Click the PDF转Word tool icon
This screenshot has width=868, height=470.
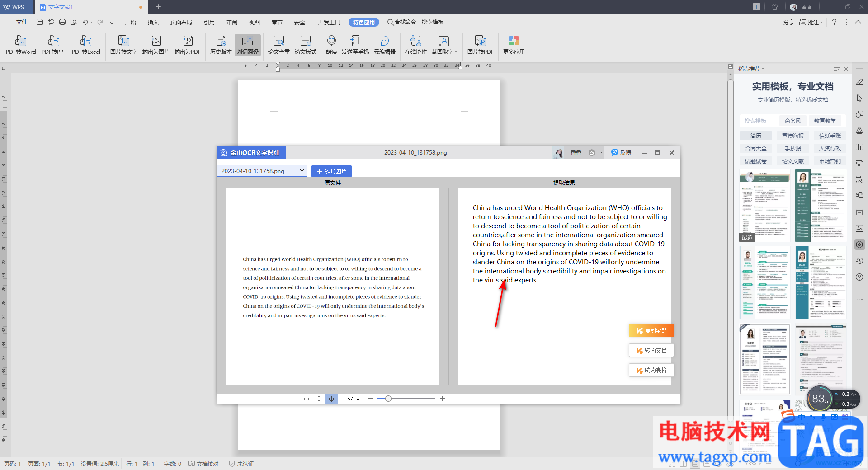[21, 45]
